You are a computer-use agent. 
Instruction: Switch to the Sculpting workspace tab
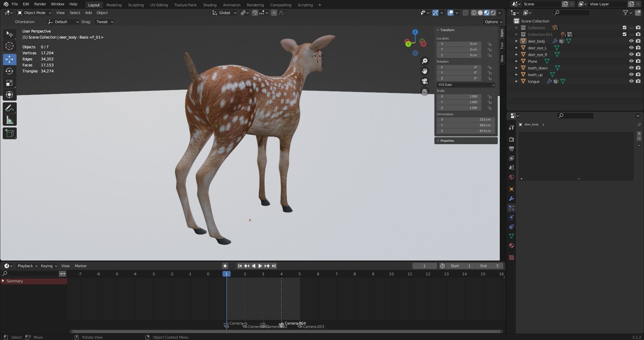click(136, 5)
